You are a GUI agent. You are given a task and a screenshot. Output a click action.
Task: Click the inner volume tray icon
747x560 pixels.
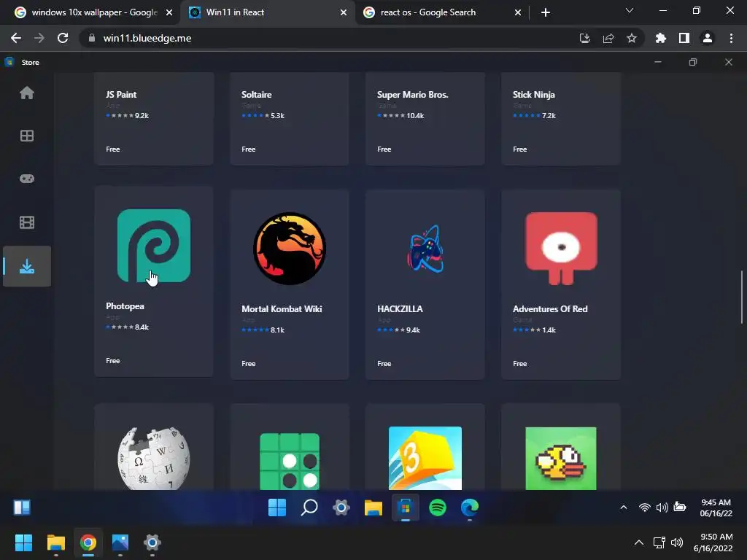pyautogui.click(x=662, y=507)
